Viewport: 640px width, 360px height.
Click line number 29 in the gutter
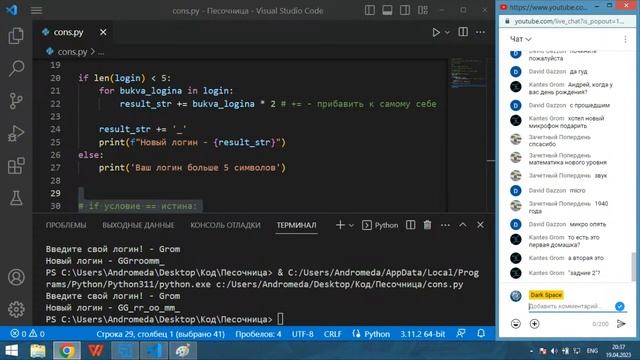click(x=56, y=193)
